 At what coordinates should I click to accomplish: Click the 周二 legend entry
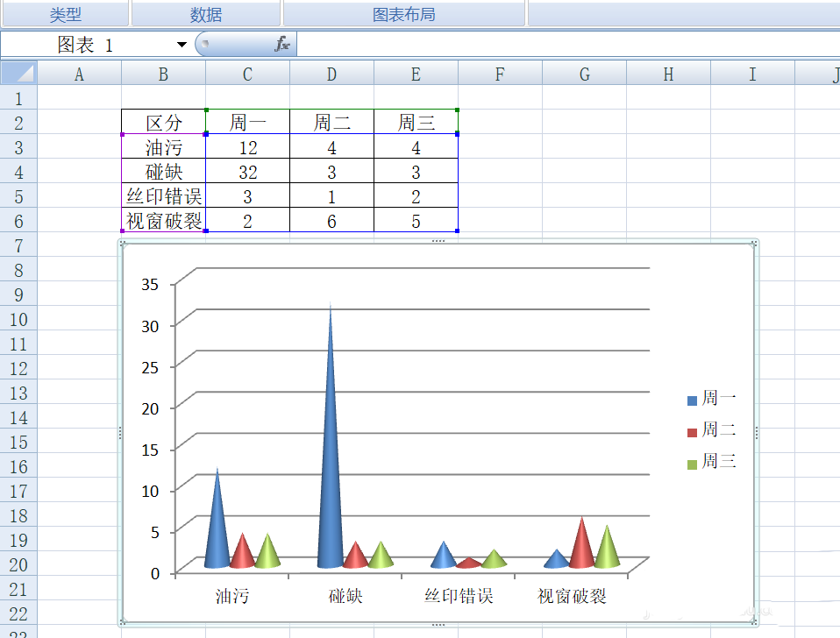click(717, 429)
